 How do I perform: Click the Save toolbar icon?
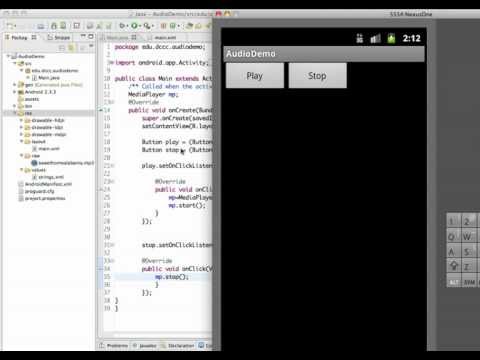click(41, 26)
